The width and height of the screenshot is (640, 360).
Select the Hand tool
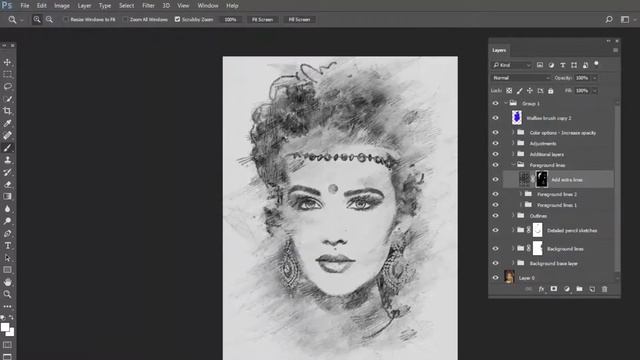tap(7, 282)
